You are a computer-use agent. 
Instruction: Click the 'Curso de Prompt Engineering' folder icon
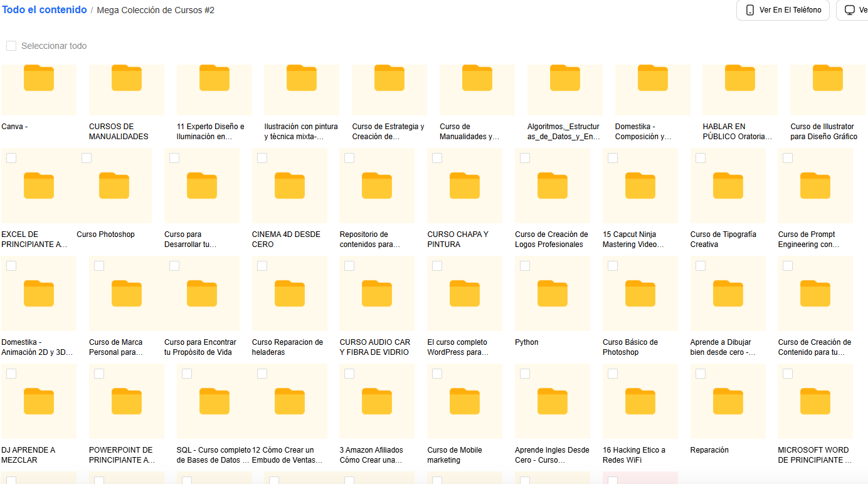pyautogui.click(x=815, y=186)
